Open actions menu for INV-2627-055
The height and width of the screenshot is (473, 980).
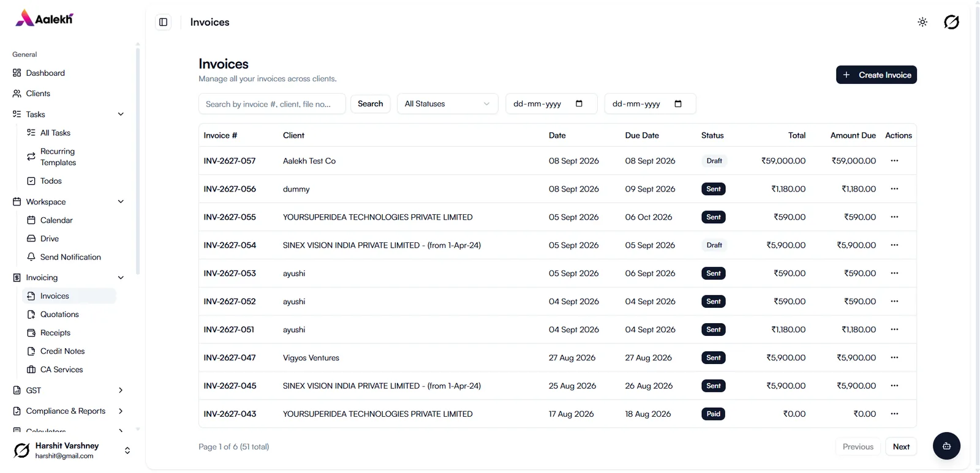click(894, 217)
